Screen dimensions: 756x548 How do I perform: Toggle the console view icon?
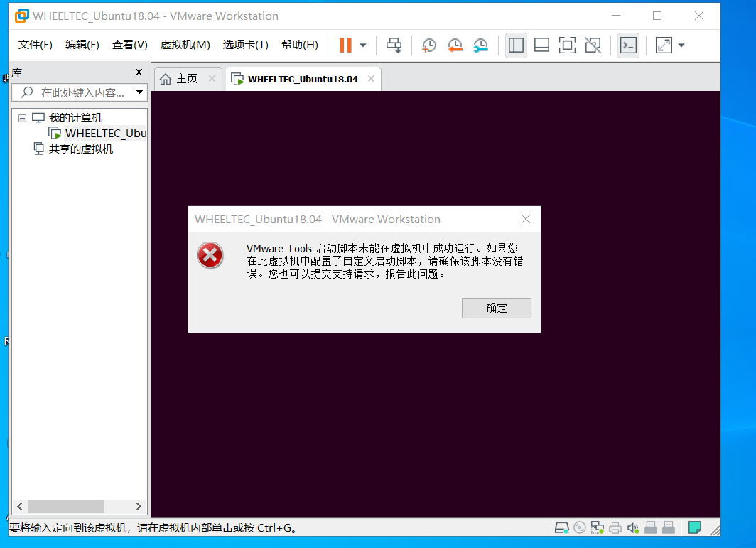pyautogui.click(x=628, y=45)
